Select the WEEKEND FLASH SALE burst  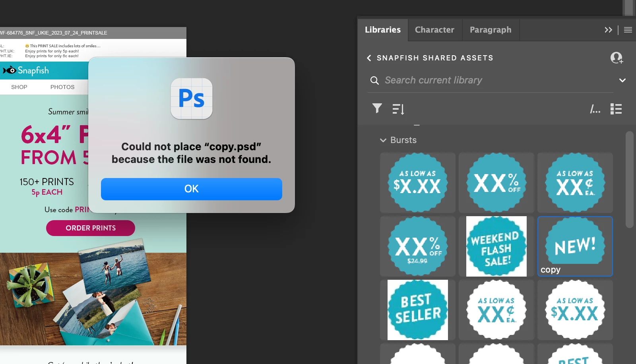coord(496,246)
